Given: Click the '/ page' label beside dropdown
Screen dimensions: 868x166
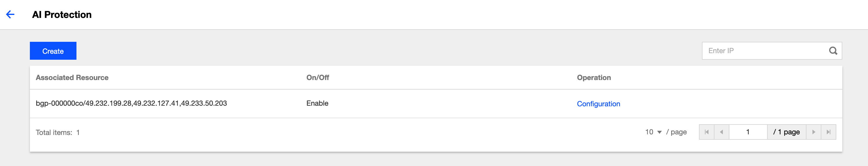Looking at the screenshot, I should 676,132.
